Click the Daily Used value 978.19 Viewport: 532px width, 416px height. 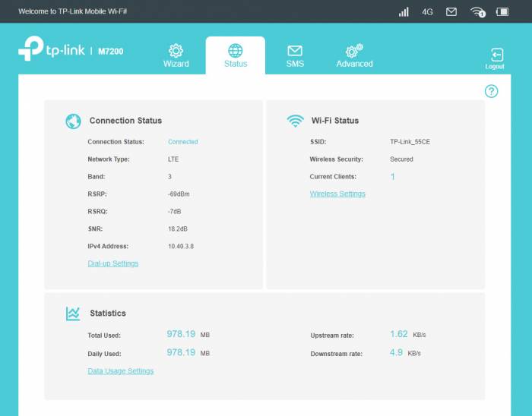coord(181,352)
